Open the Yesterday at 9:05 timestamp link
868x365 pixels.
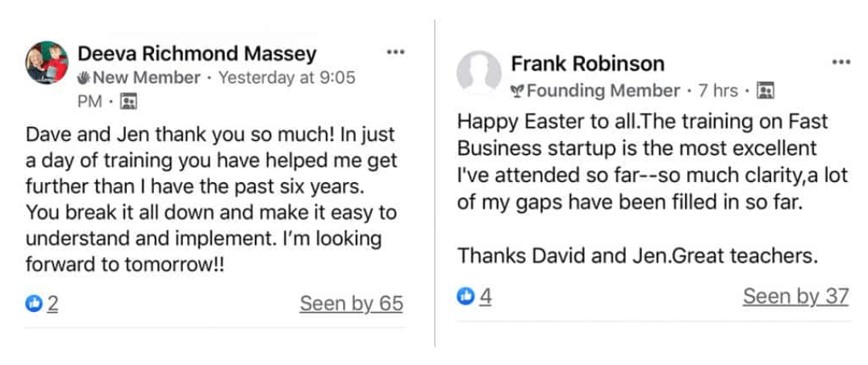coord(286,78)
